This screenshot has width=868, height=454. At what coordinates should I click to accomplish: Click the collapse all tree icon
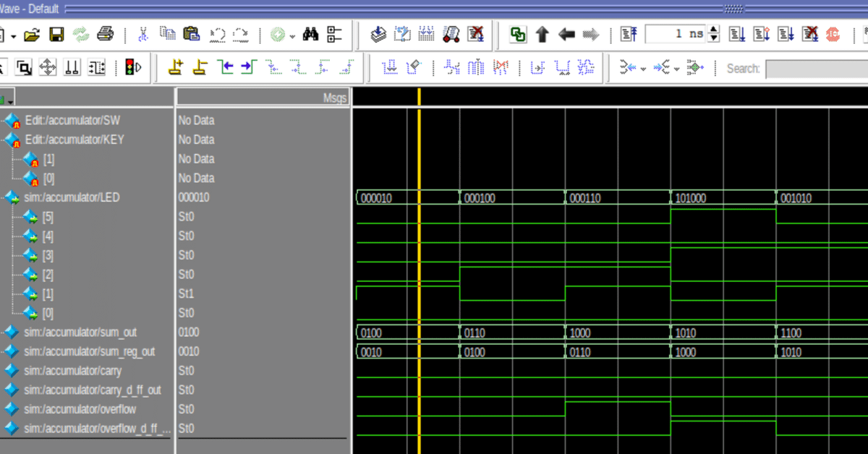click(x=334, y=35)
